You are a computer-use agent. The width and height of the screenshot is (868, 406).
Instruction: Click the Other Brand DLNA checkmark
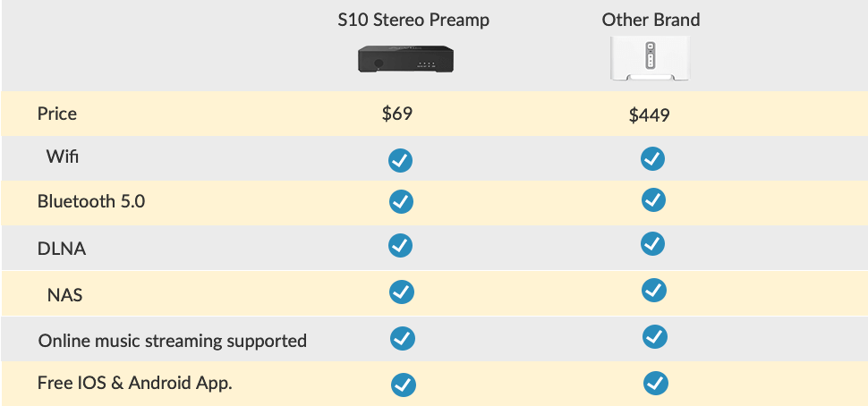652,244
